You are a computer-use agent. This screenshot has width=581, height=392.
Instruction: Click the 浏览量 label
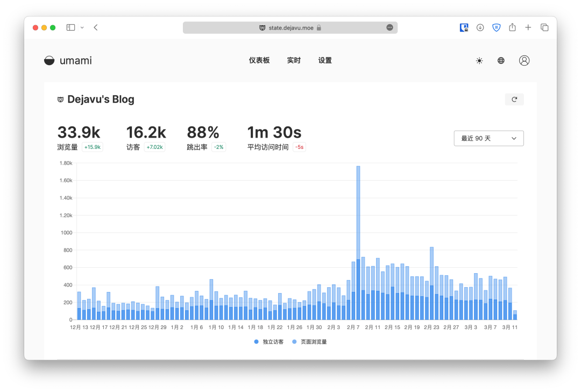point(67,147)
